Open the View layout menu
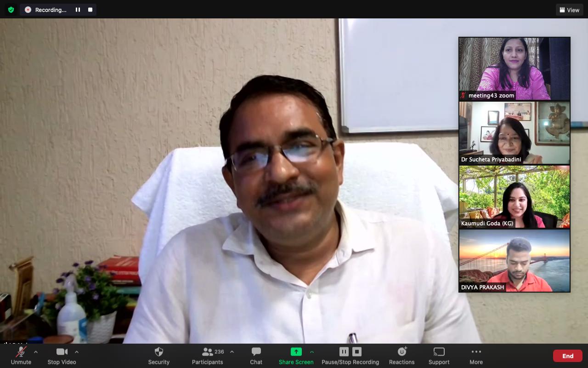Viewport: 588px width, 368px height. click(x=569, y=10)
